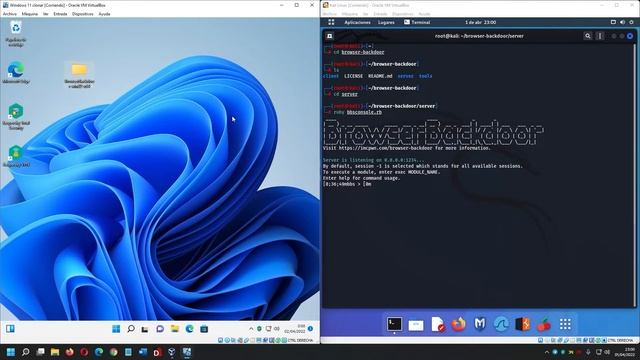This screenshot has height=360, width=640.
Task: Launch CherryTree from Kali dock
Action: click(544, 325)
